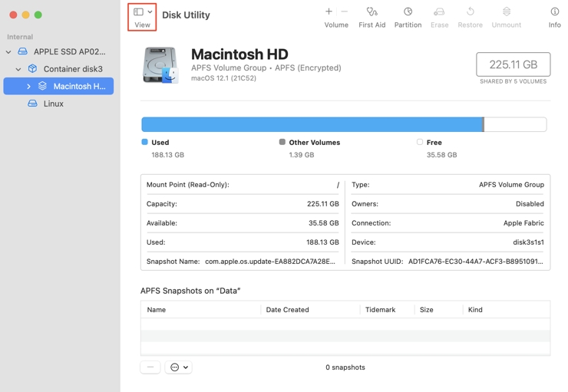Click the Container disk3 cube icon
568x392 pixels.
(x=32, y=68)
